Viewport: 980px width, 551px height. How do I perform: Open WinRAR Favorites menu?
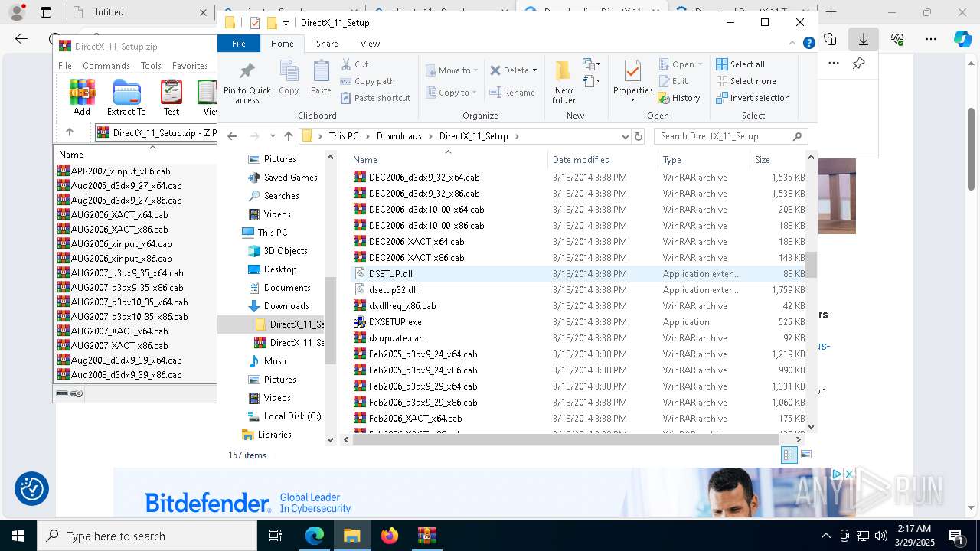point(190,66)
